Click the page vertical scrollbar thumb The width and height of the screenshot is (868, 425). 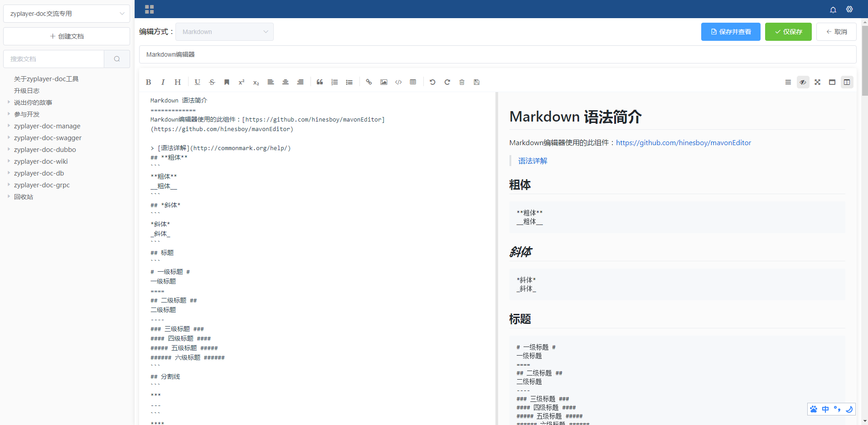865,61
